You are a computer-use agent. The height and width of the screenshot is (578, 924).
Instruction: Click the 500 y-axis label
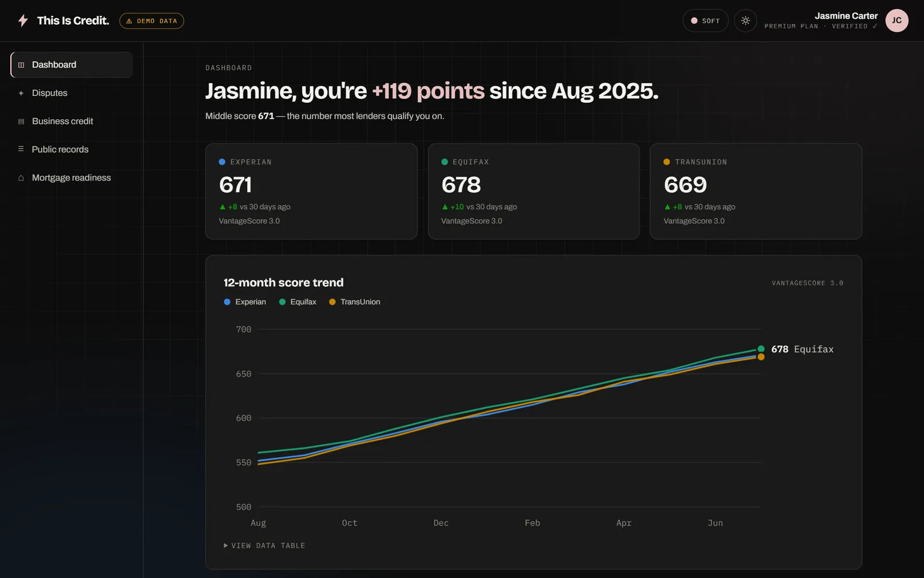coord(244,507)
